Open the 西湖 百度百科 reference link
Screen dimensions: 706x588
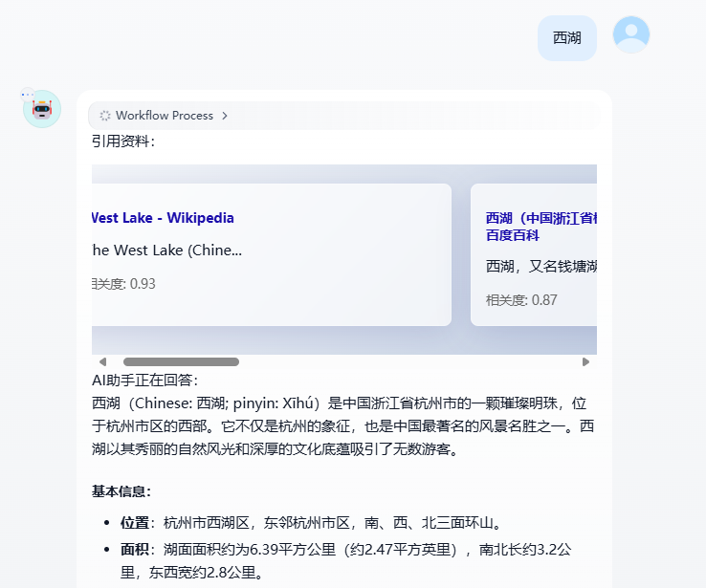[541, 226]
